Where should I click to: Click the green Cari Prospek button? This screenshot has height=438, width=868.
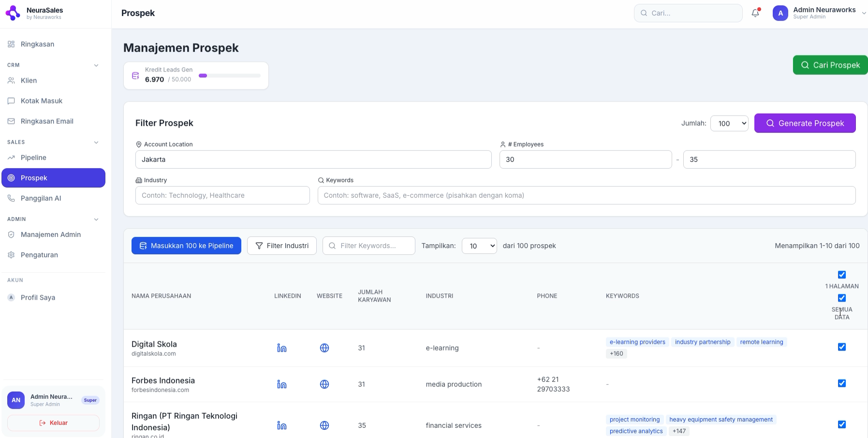tap(830, 65)
